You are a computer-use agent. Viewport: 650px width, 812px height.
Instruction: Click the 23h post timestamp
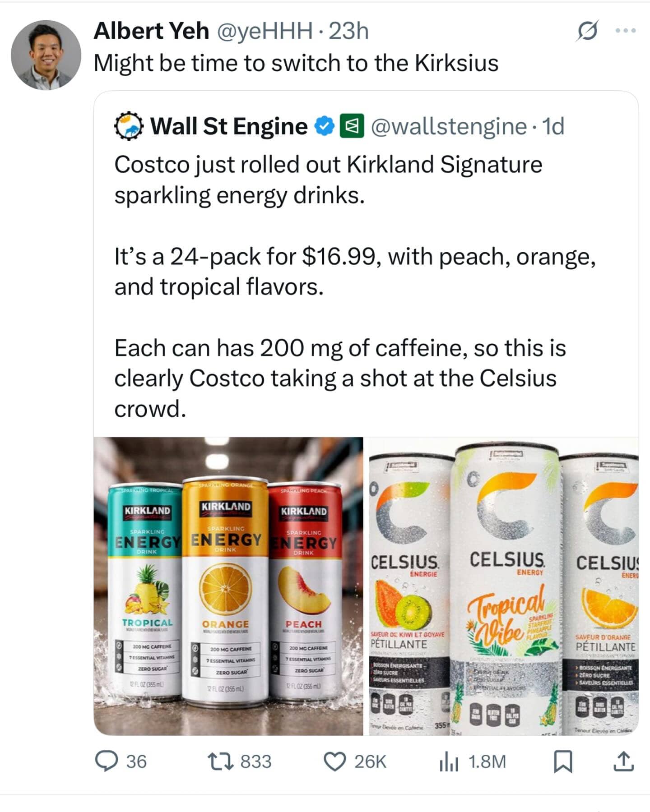[x=348, y=31]
